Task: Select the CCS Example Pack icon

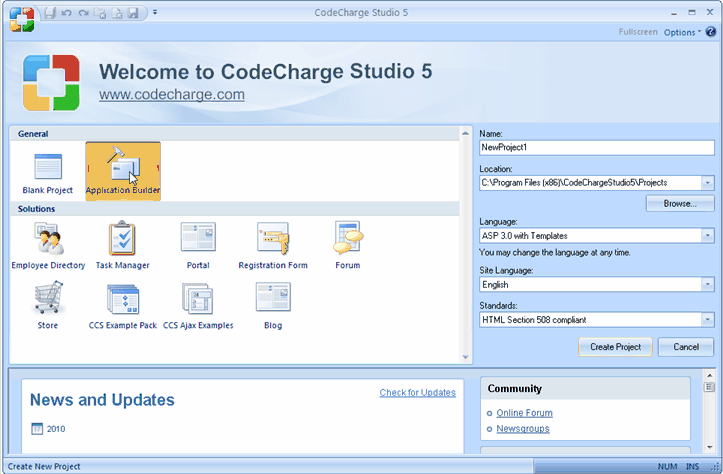Action: 122,301
